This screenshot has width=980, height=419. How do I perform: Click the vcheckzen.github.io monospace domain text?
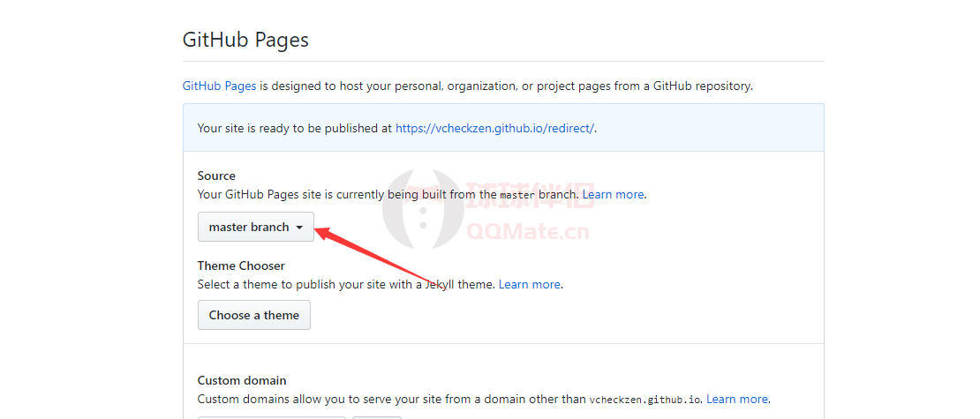click(x=645, y=400)
